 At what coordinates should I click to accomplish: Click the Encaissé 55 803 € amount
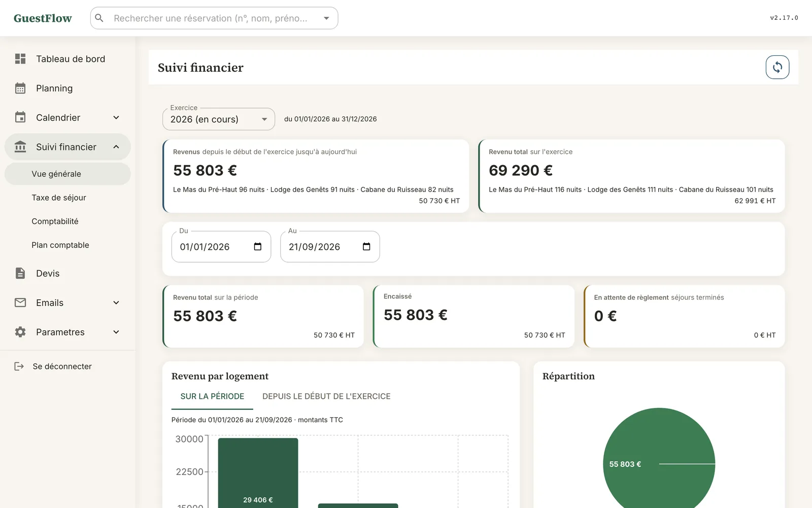tap(416, 315)
